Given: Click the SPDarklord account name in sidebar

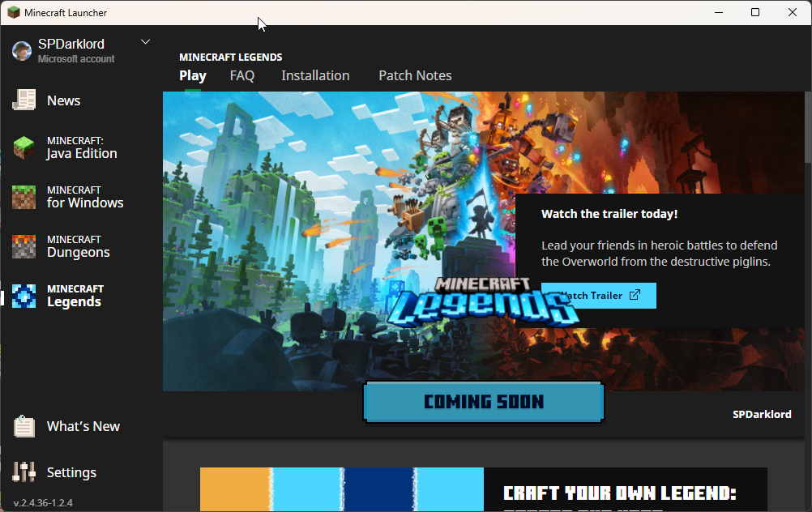Looking at the screenshot, I should click(x=71, y=44).
